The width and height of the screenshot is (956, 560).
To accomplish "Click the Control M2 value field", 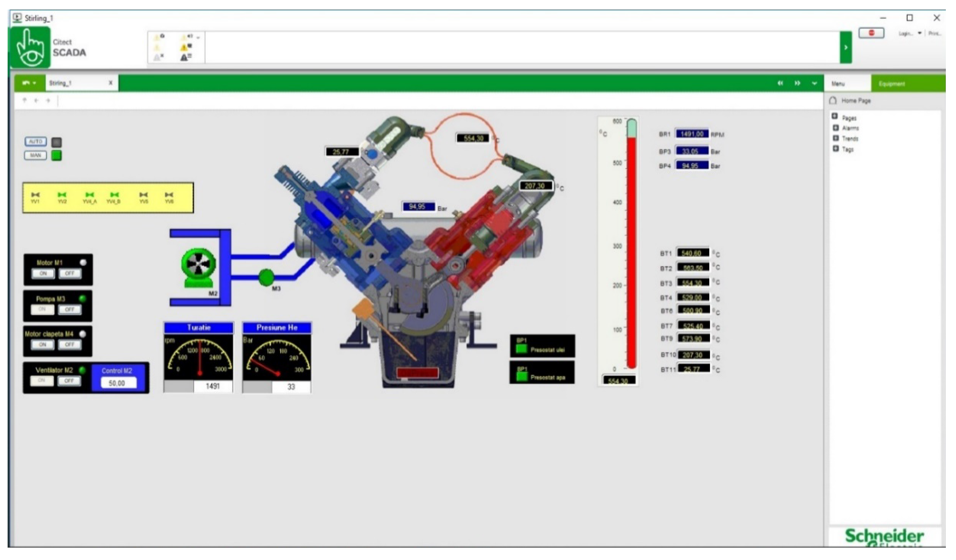I will pos(118,383).
